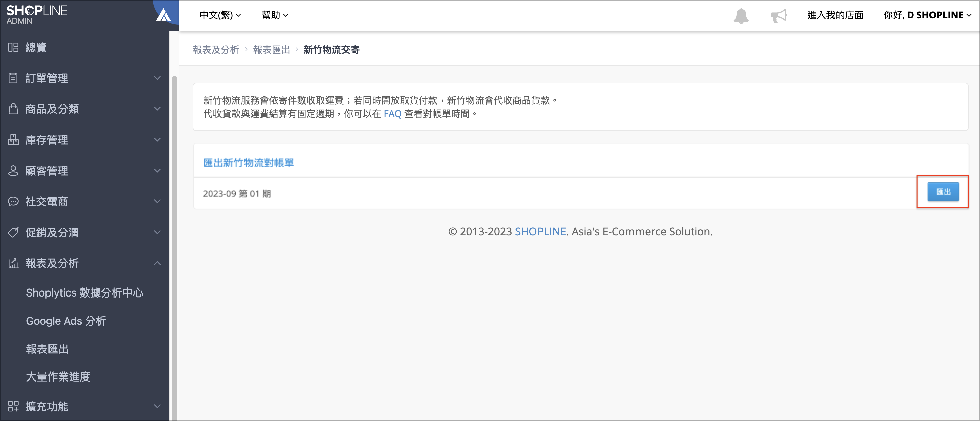This screenshot has width=980, height=421.
Task: Click the 報表及分析 chart icon
Action: [13, 263]
